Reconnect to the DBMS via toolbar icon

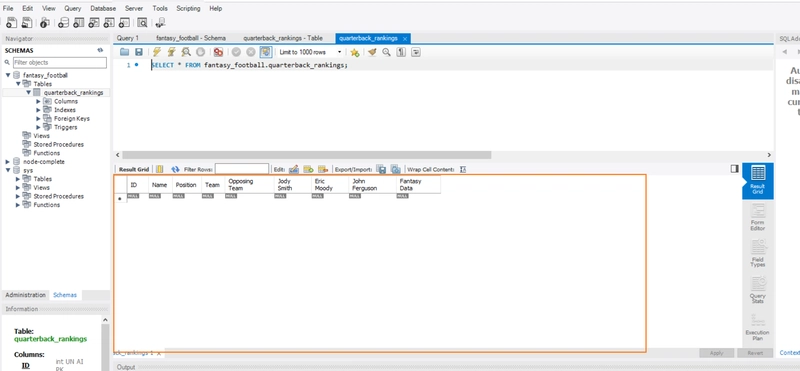pyautogui.click(x=160, y=22)
